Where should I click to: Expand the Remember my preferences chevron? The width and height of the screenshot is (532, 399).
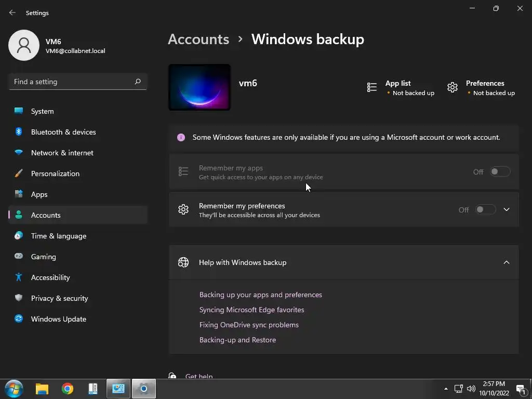click(x=506, y=210)
